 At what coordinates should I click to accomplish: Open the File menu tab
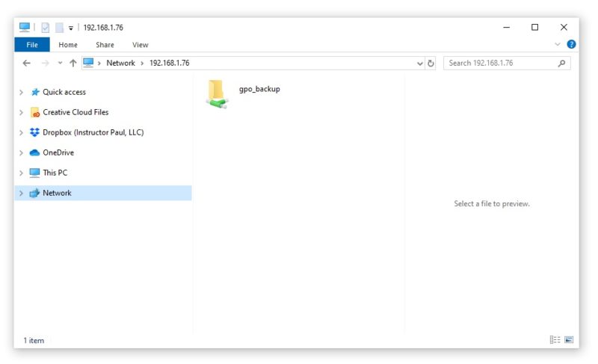pyautogui.click(x=32, y=45)
